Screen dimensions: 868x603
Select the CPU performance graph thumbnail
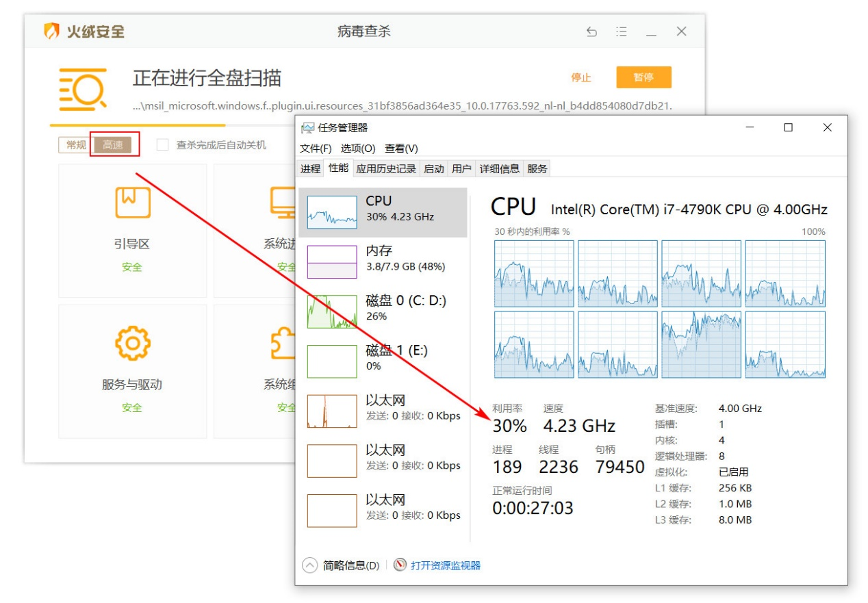332,211
